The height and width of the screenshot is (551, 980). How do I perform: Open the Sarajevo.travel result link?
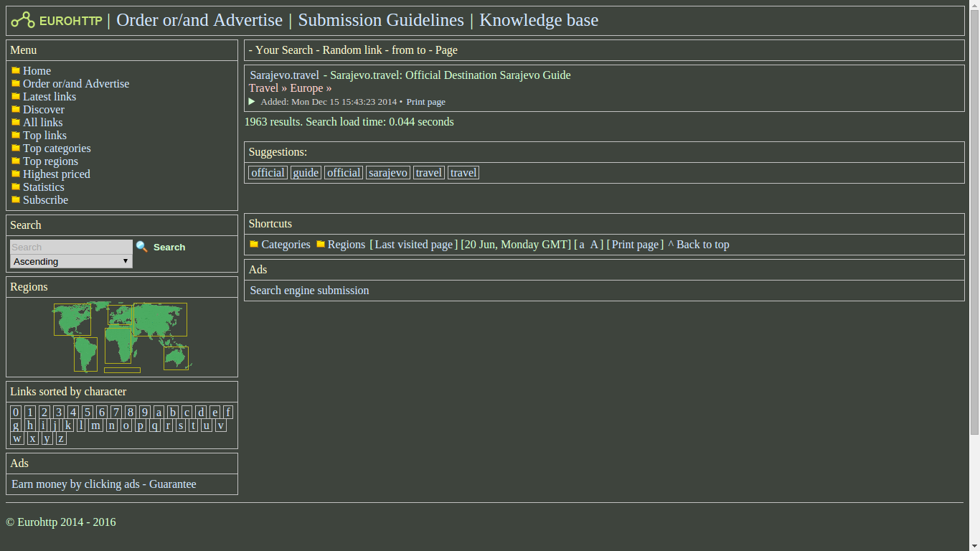click(285, 75)
